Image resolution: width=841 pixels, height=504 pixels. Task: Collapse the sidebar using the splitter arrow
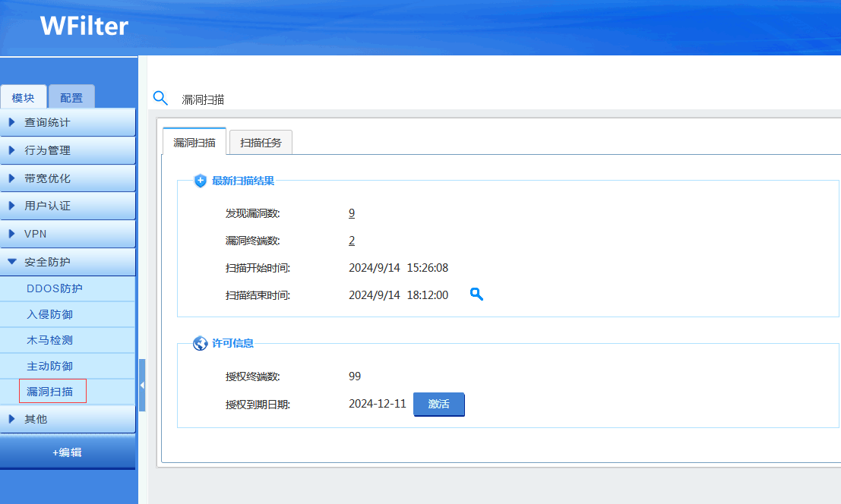pos(142,385)
